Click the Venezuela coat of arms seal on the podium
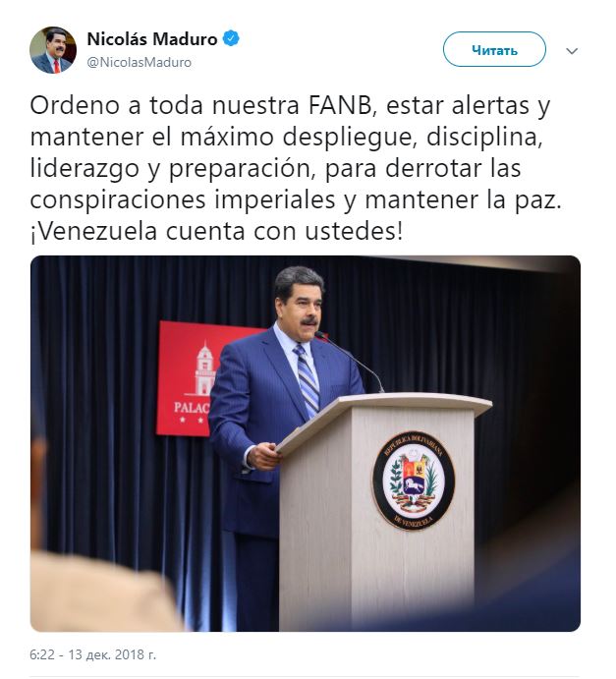Screen dimensions: 616x679 (x=413, y=481)
